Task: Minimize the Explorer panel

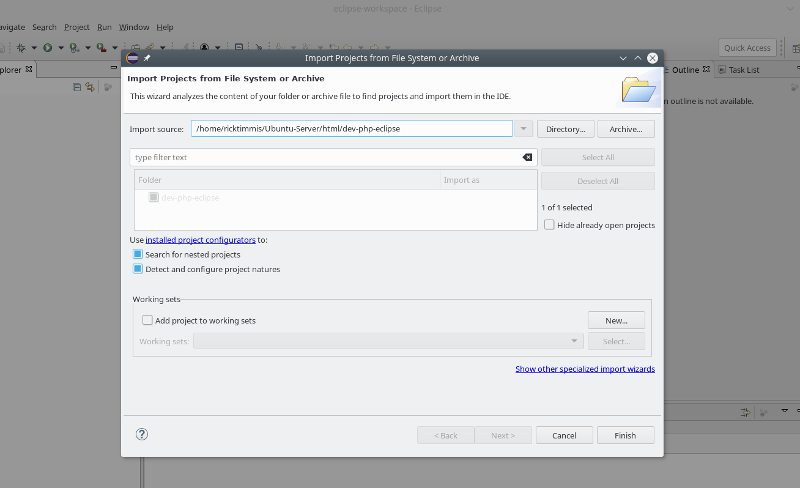Action: pyautogui.click(x=114, y=67)
